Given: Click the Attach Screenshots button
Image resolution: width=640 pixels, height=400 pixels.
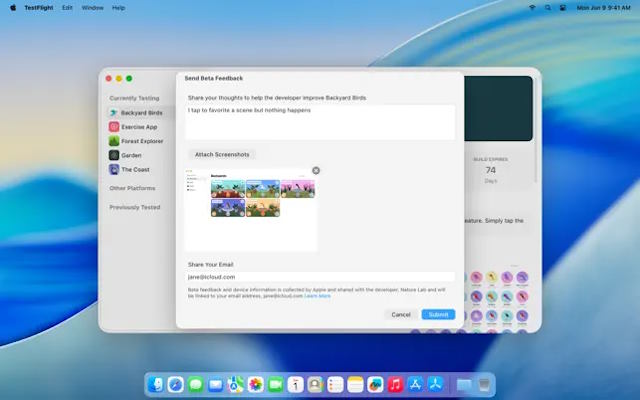Looking at the screenshot, I should point(222,154).
